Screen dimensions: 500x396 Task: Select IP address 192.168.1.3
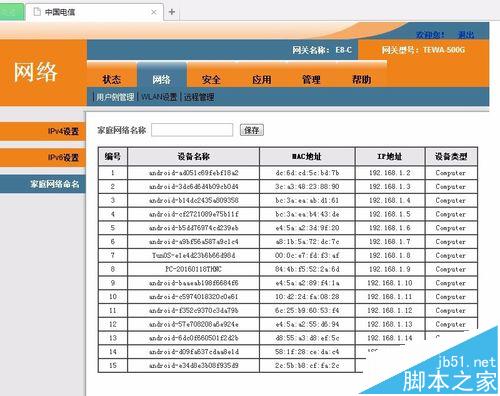point(390,186)
